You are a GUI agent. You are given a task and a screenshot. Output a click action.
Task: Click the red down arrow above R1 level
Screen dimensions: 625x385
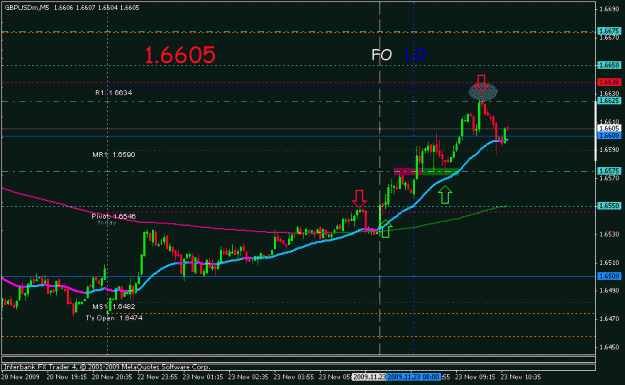(482, 83)
